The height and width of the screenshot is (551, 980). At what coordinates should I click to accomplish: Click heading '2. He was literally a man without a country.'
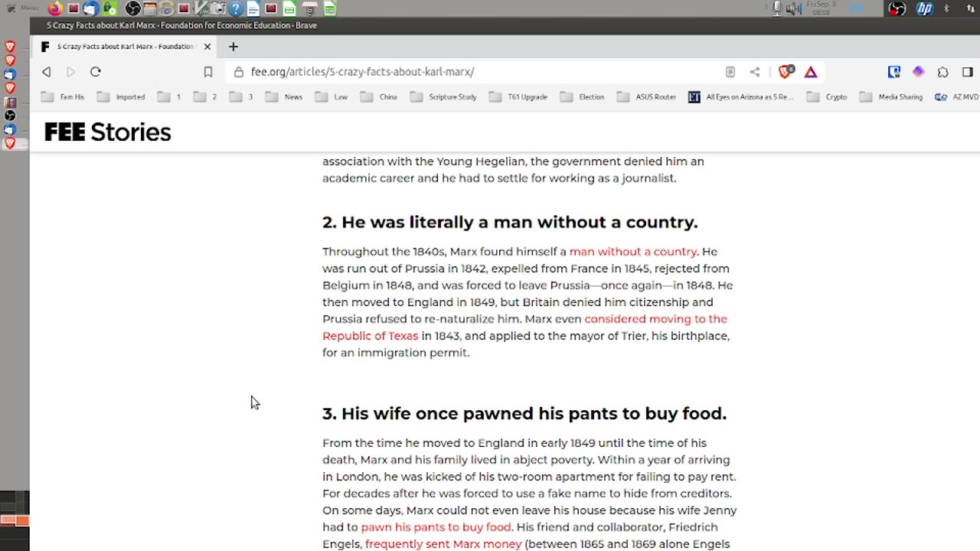510,222
